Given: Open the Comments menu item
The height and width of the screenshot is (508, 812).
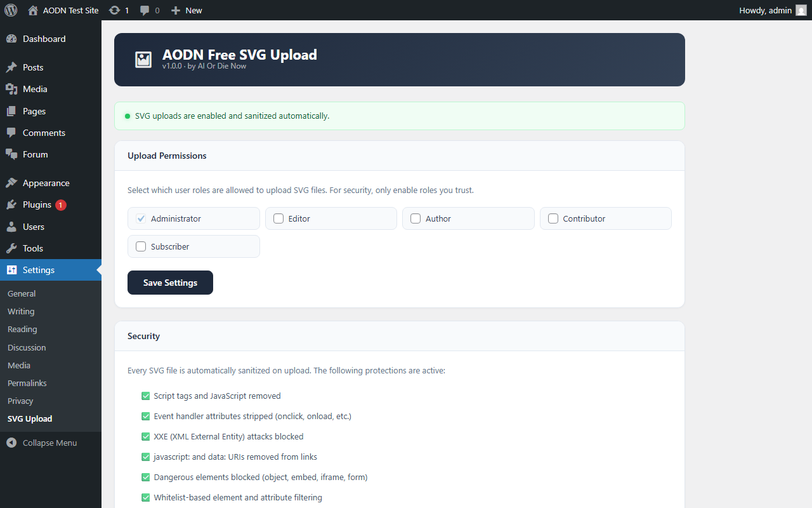Looking at the screenshot, I should point(51,133).
